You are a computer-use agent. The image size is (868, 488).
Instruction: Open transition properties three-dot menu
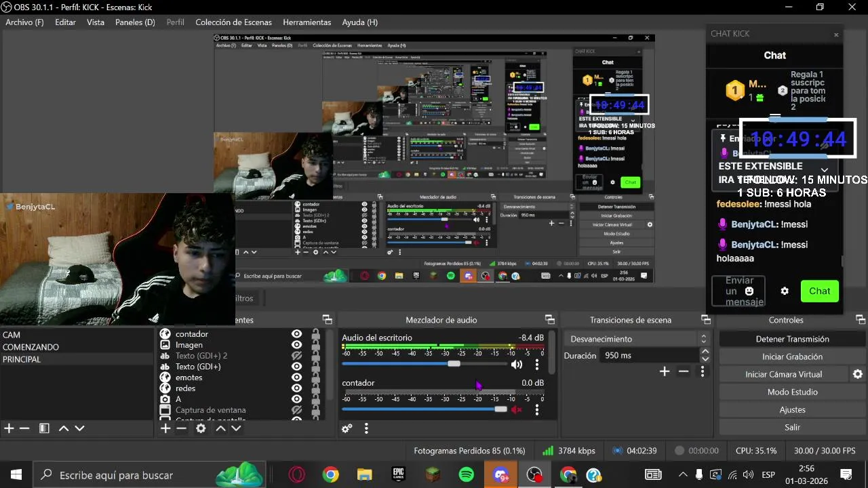pyautogui.click(x=703, y=371)
